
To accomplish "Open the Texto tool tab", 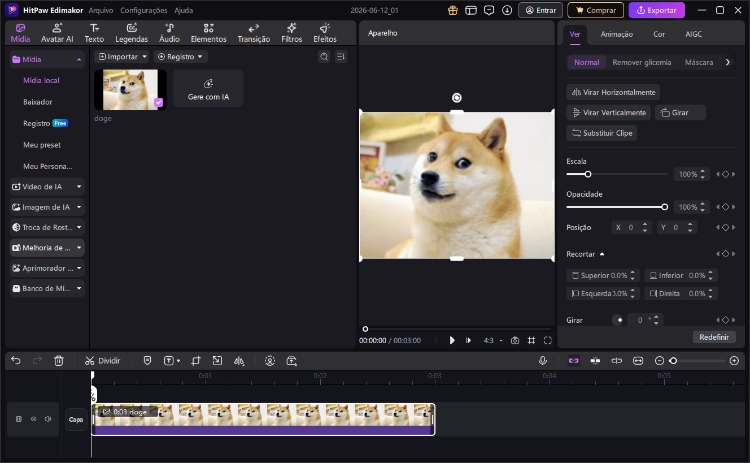I will (94, 33).
